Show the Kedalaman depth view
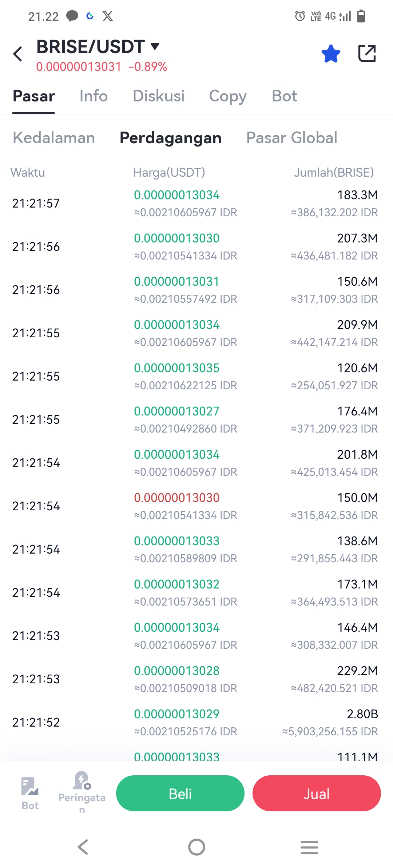 [x=54, y=138]
